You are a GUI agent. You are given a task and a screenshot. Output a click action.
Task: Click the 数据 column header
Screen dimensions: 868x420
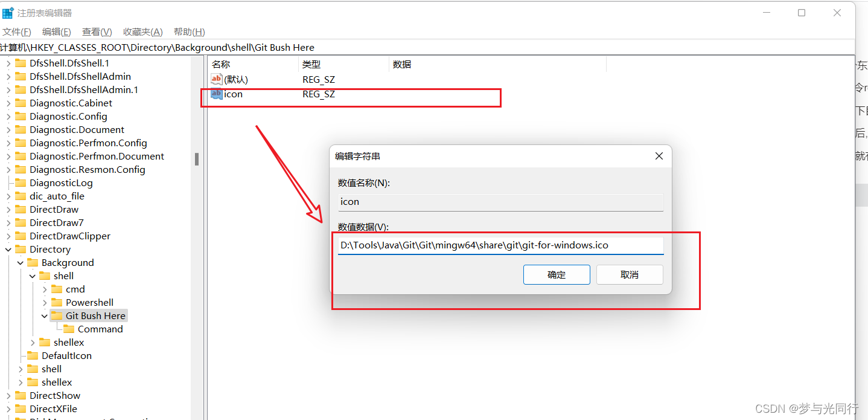497,64
